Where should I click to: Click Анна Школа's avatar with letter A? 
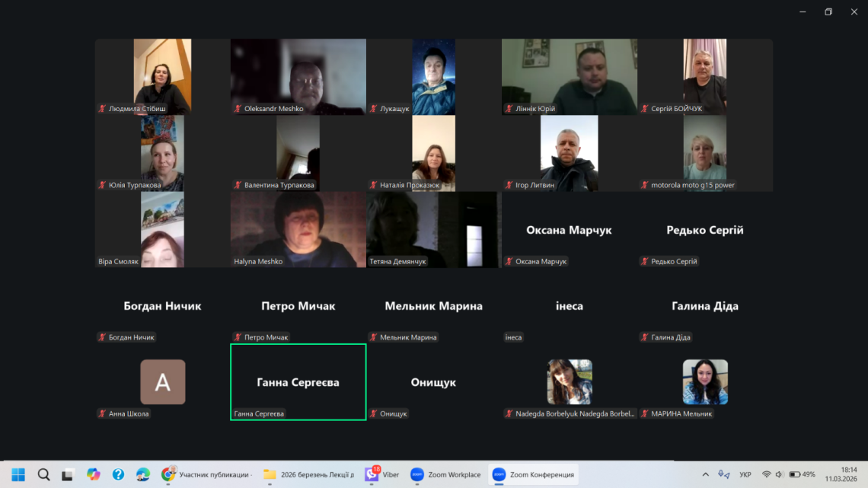pos(163,381)
